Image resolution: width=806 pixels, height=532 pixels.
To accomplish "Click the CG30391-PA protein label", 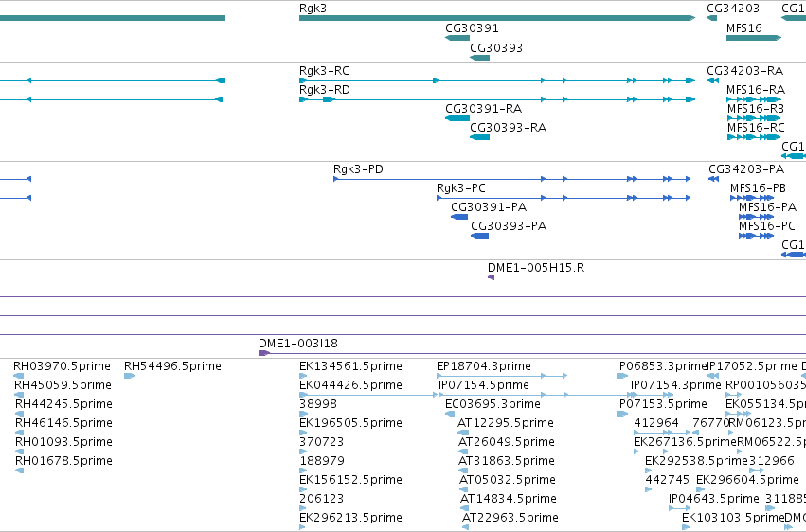I will (489, 207).
